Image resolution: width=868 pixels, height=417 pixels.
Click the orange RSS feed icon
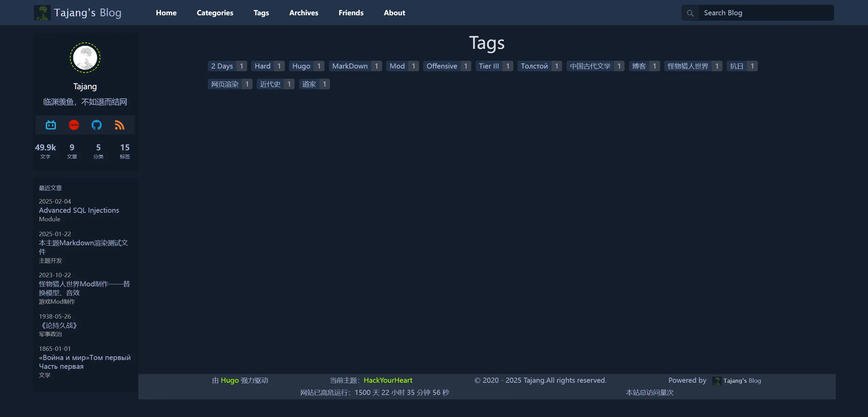119,125
